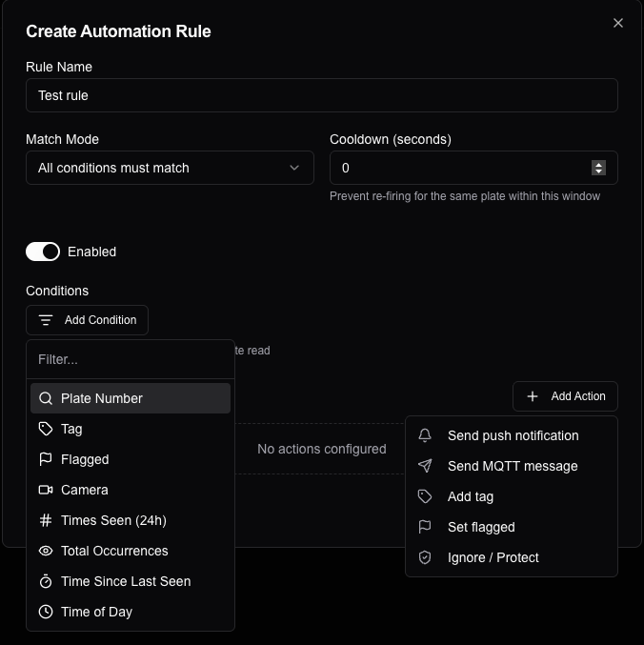The image size is (644, 645).
Task: Click the Cooldown seconds stepper arrows
Action: [x=598, y=168]
